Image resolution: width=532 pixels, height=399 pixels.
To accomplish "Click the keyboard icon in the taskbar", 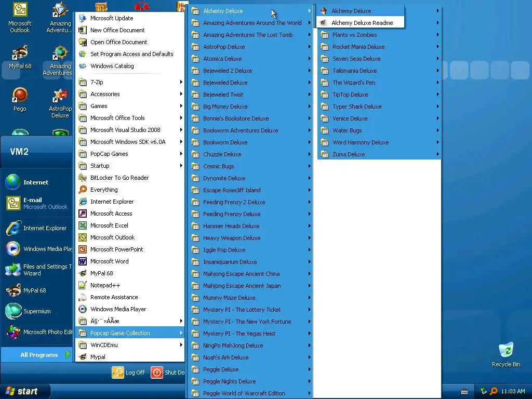I will [464, 392].
